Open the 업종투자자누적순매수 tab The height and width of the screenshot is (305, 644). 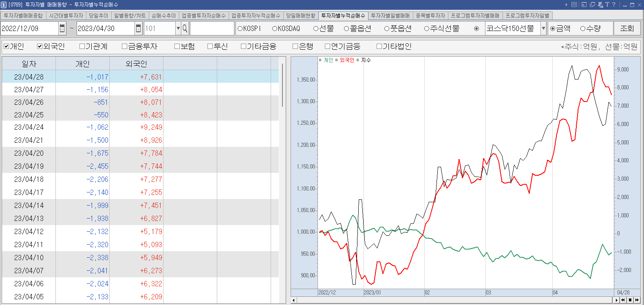pos(256,15)
